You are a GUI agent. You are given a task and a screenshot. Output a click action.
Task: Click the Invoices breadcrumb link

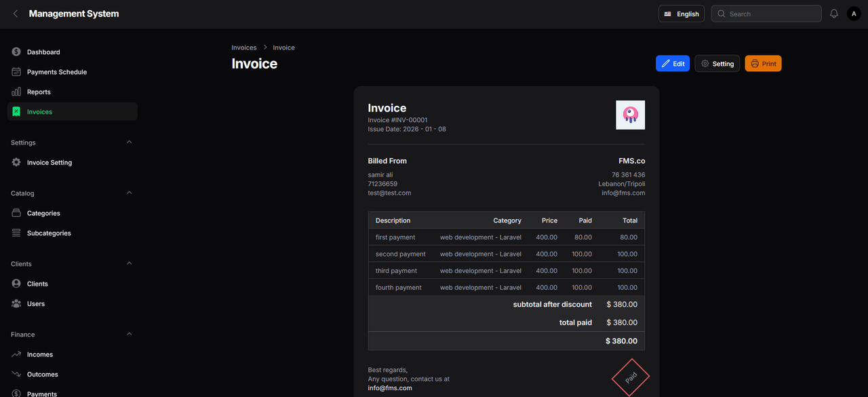[x=244, y=48]
